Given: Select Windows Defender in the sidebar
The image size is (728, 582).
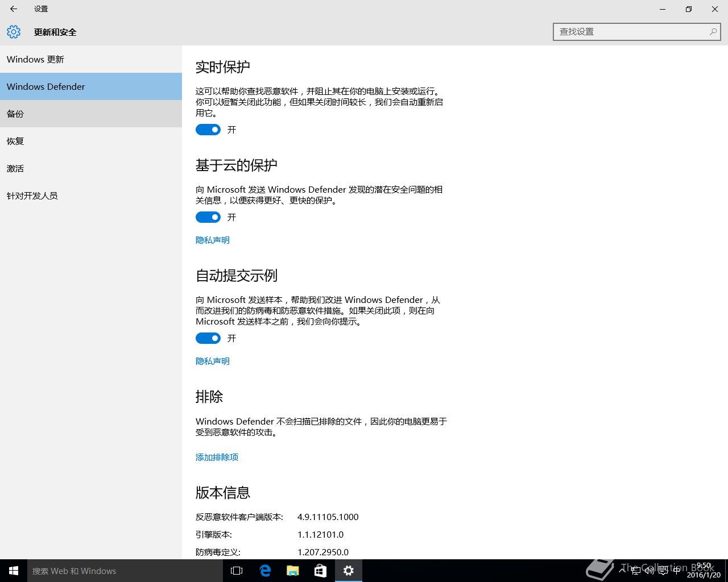Looking at the screenshot, I should (91, 86).
